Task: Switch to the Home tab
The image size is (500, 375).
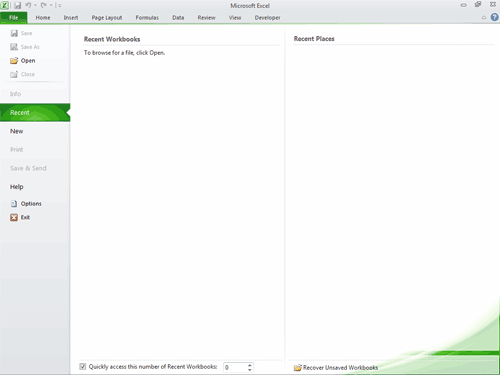Action: 43,18
